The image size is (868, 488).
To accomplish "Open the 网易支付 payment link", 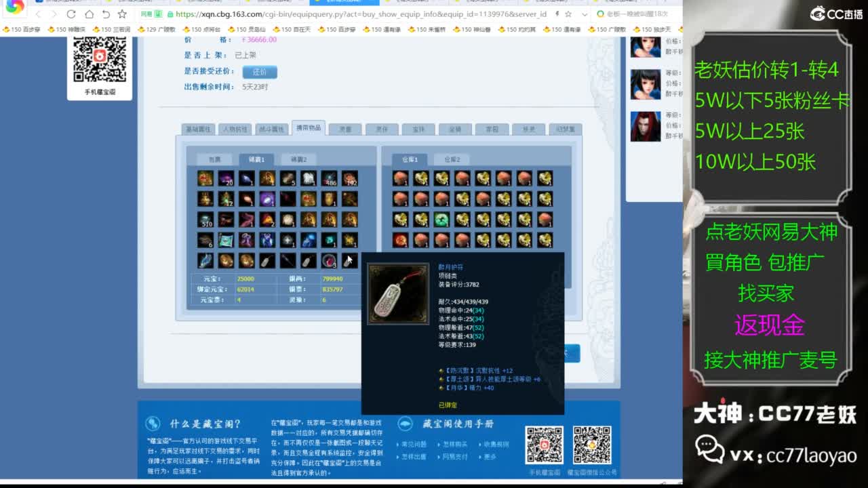I will point(453,456).
